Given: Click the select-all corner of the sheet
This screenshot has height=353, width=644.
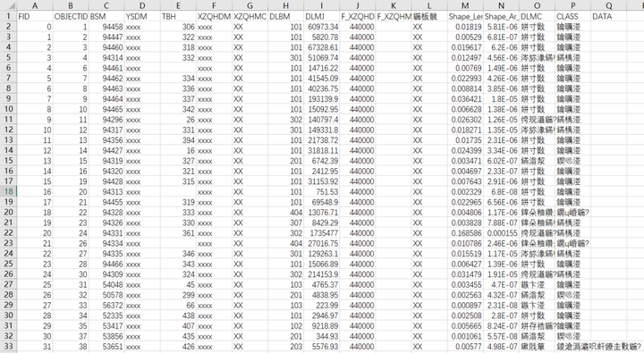Looking at the screenshot, I should coord(8,5).
